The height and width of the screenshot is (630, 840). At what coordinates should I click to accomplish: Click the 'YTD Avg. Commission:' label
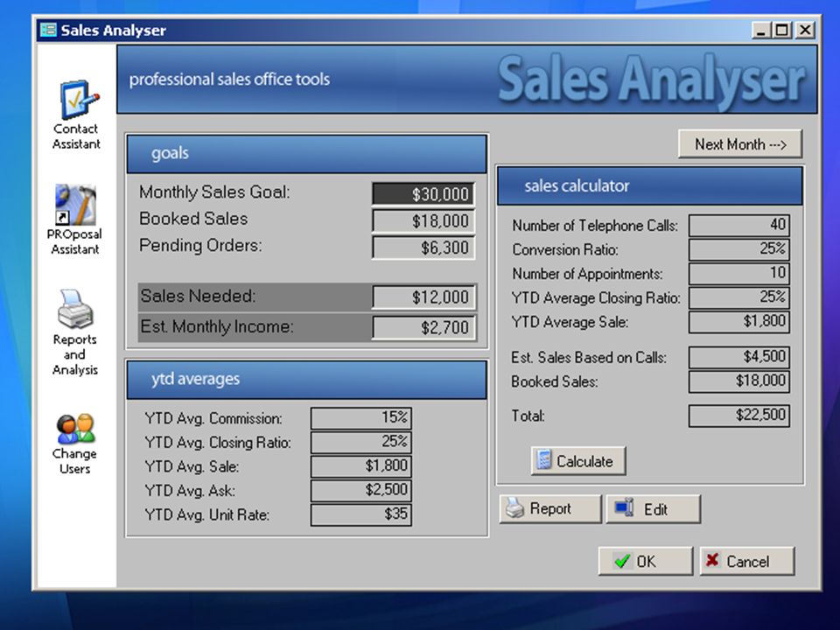click(213, 418)
